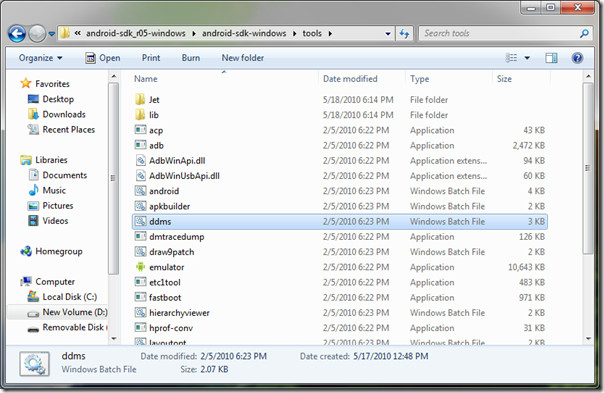Select the acp application icon
Screen dimensions: 604x393
(x=140, y=130)
